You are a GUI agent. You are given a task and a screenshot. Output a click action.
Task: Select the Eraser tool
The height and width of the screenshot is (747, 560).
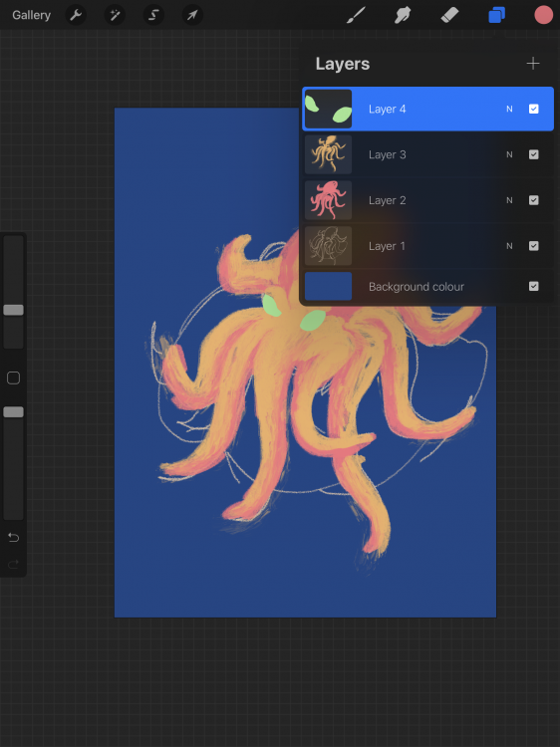point(449,15)
